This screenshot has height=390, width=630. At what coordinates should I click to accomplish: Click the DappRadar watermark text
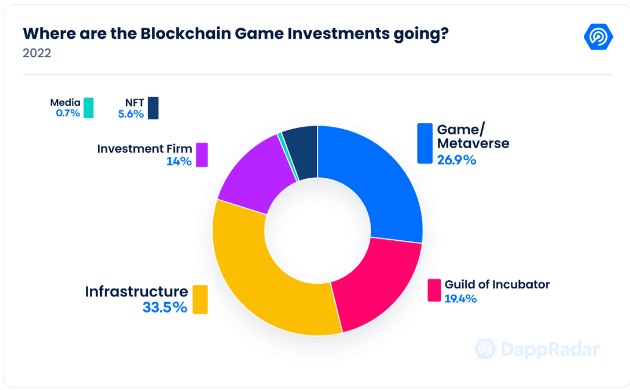(550, 349)
